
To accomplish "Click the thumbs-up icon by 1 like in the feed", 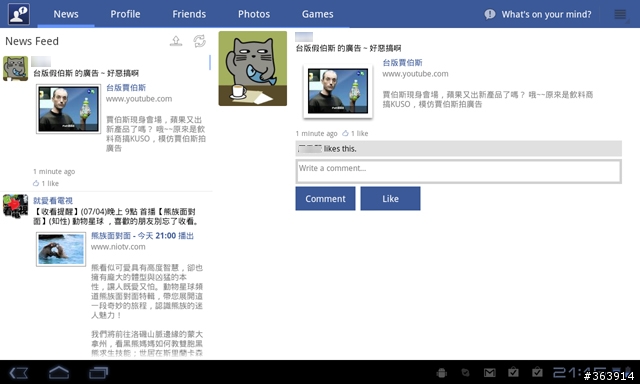I will (x=36, y=183).
